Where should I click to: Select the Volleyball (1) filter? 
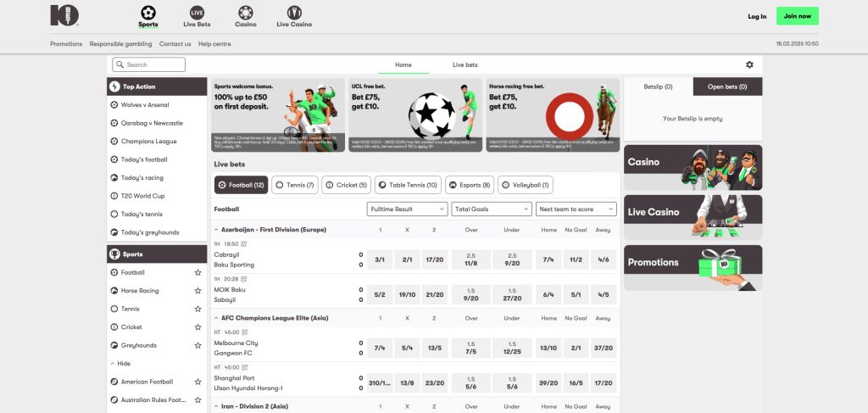[x=526, y=185]
